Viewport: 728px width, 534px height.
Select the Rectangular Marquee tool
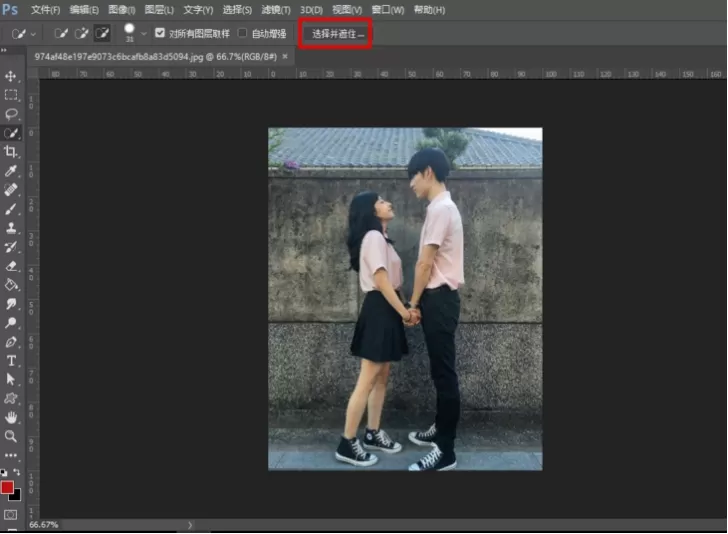pyautogui.click(x=11, y=95)
